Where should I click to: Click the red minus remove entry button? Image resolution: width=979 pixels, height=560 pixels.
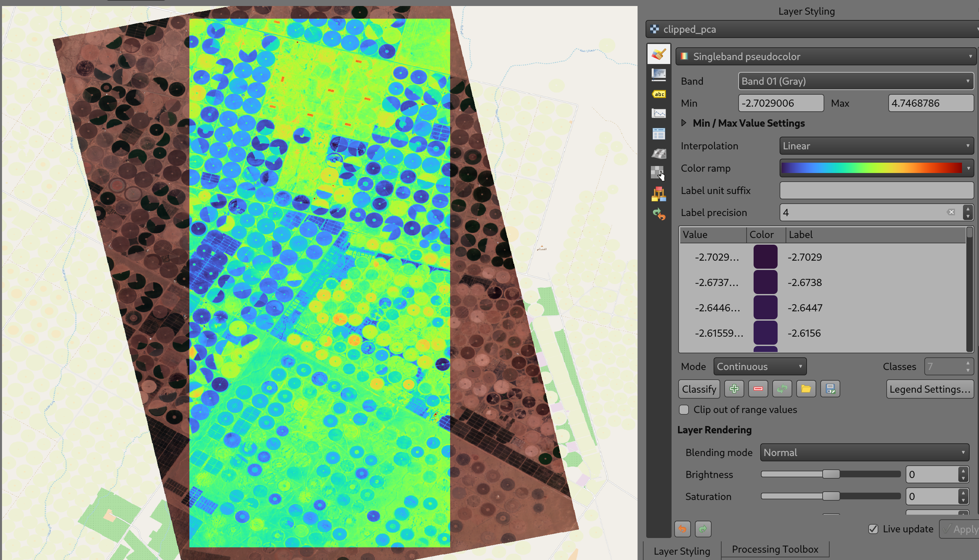758,389
